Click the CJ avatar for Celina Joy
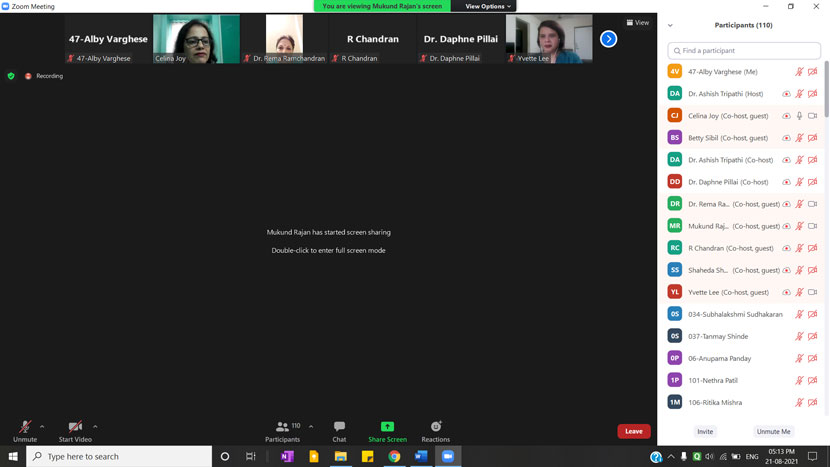Screen dimensions: 830x467 point(674,115)
